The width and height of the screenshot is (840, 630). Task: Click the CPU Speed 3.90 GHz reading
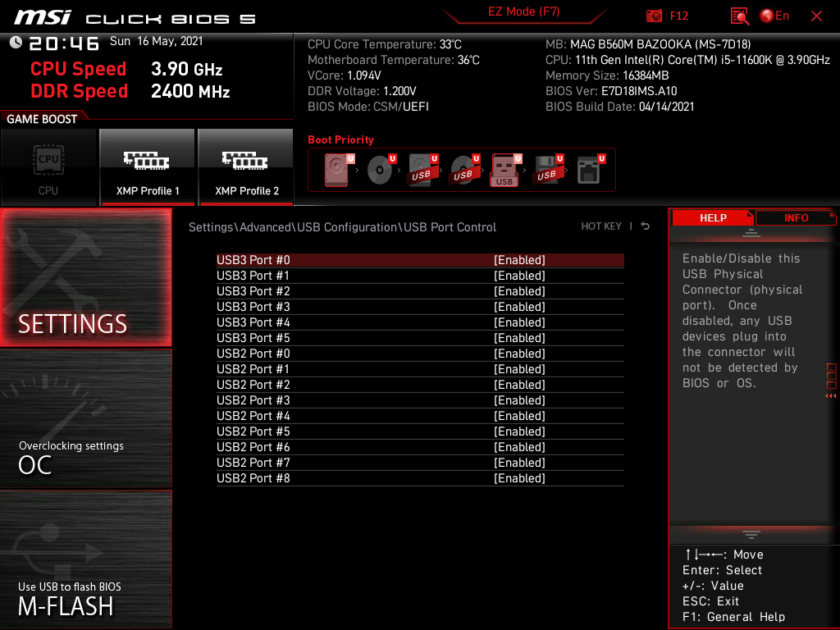tap(126, 69)
